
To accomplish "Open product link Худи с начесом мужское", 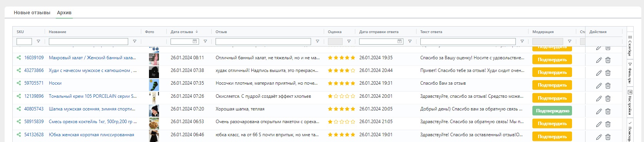I will click(x=93, y=70).
